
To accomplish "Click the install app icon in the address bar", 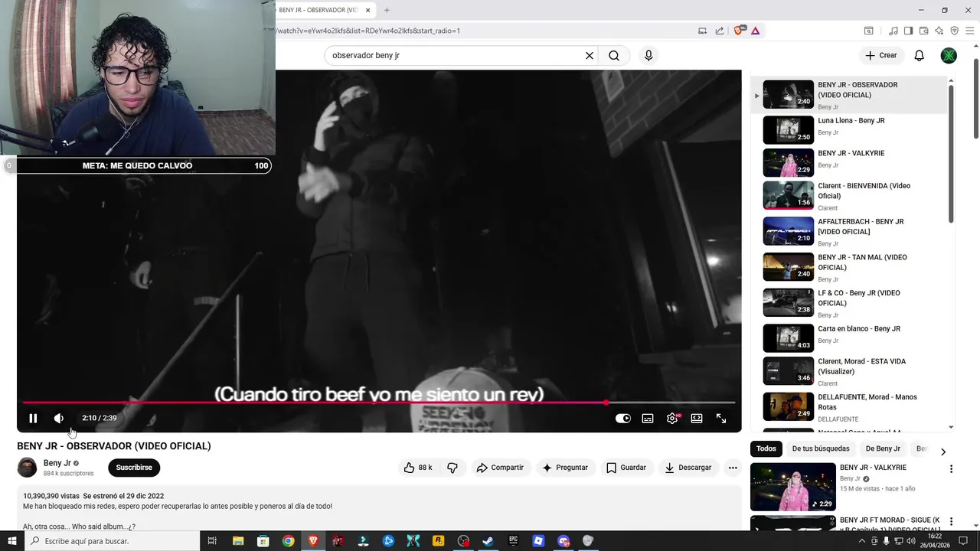I will [702, 31].
